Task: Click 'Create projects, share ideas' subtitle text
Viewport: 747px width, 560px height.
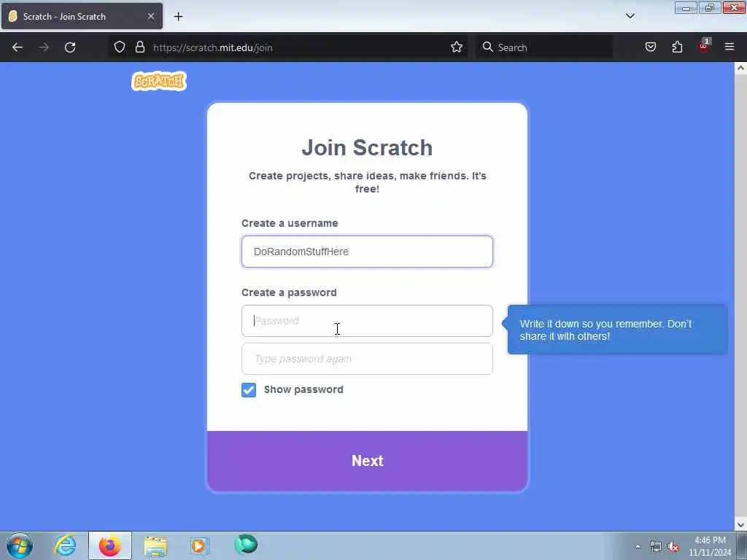Action: (x=368, y=182)
